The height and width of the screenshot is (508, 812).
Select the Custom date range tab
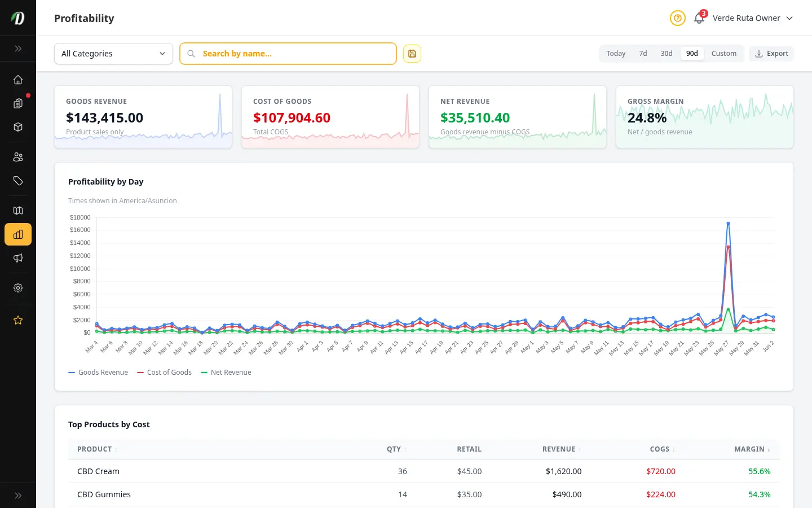click(724, 54)
